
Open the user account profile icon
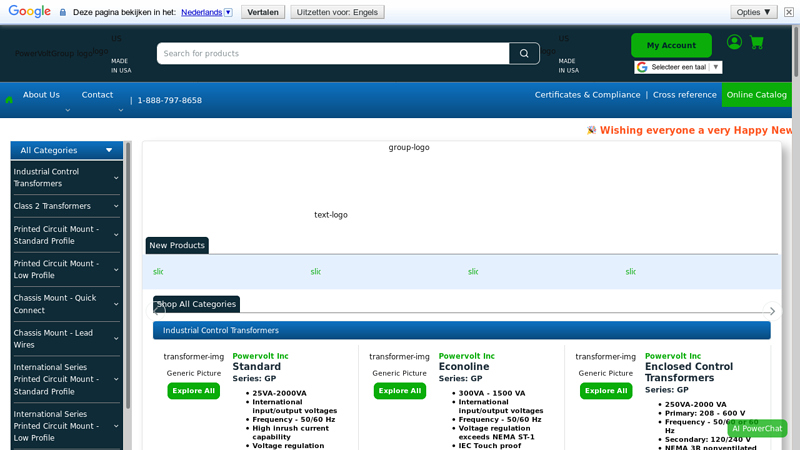tap(734, 42)
